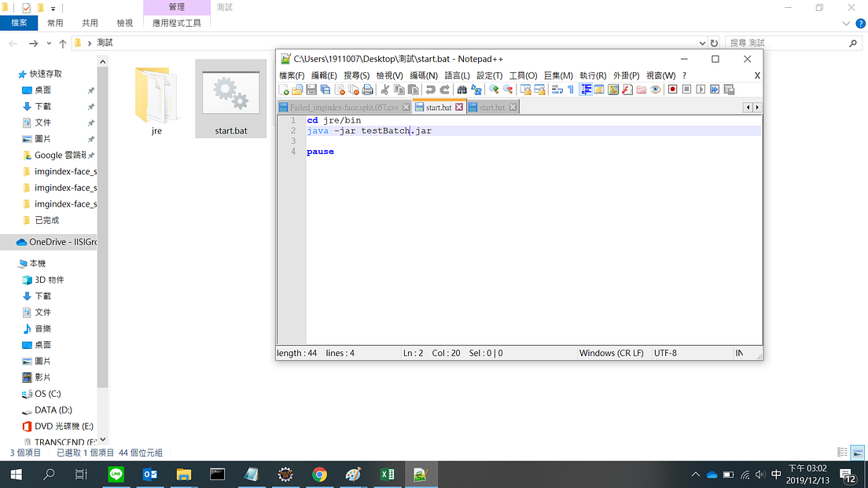Screen dimensions: 868x488
Task: Cut selection with the scissors icon
Action: point(385,90)
